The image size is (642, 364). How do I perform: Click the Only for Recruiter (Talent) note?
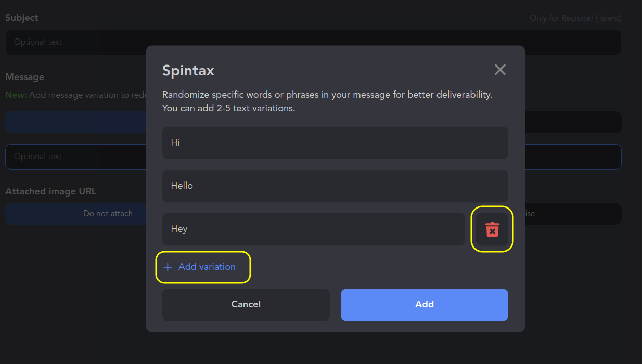[x=575, y=18]
